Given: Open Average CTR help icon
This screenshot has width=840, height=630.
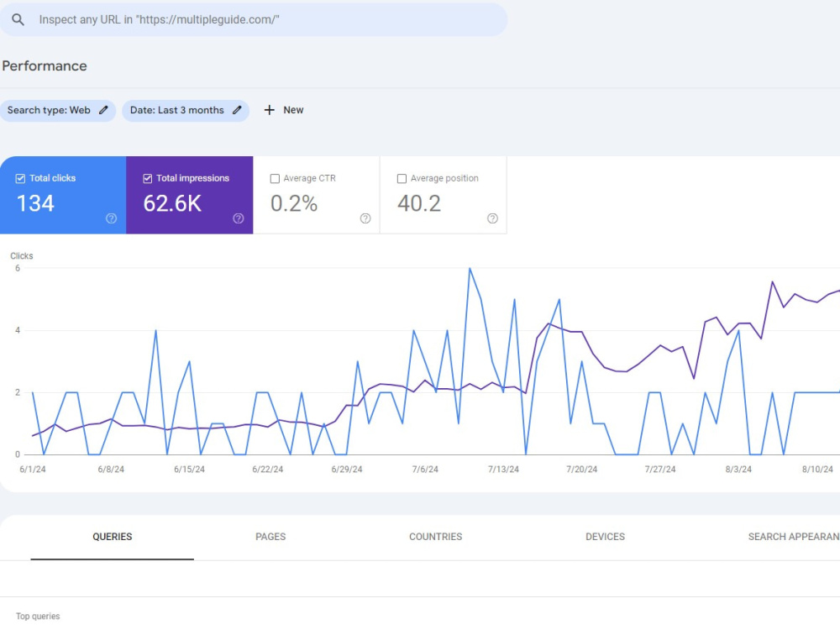Looking at the screenshot, I should click(x=365, y=218).
